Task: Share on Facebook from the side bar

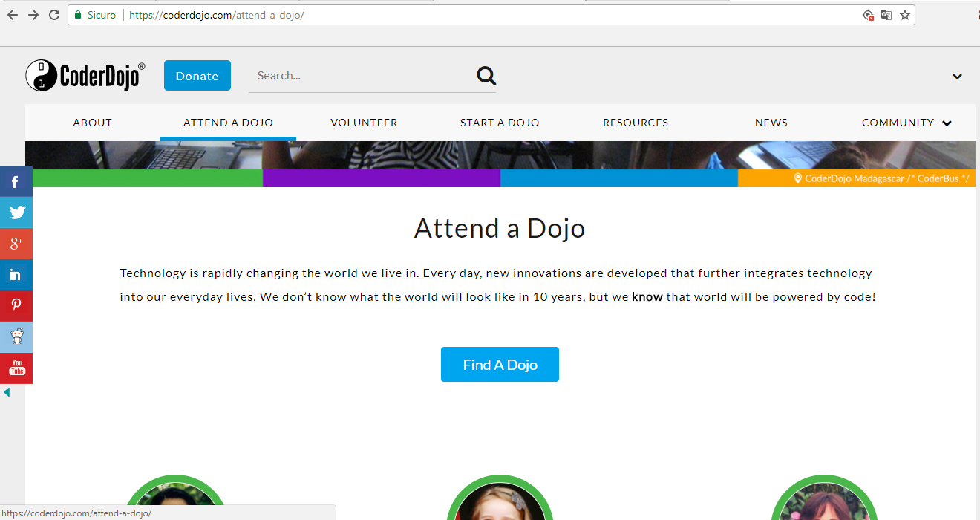Action: tap(16, 181)
